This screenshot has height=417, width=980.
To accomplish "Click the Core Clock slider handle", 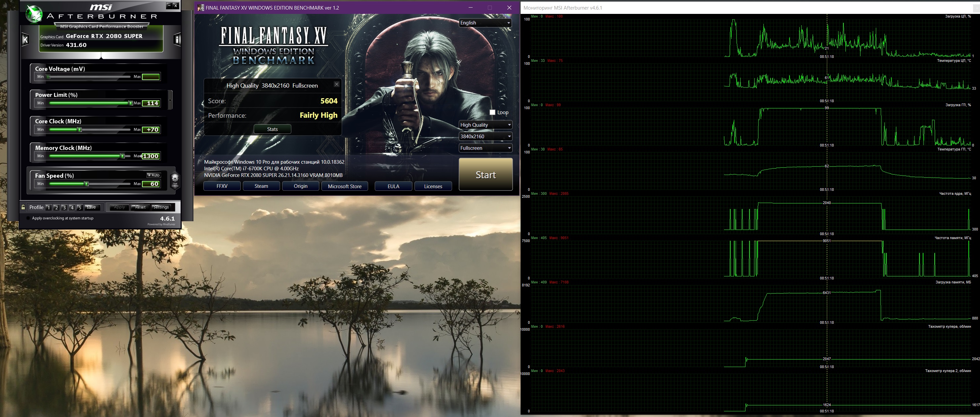I will point(79,130).
